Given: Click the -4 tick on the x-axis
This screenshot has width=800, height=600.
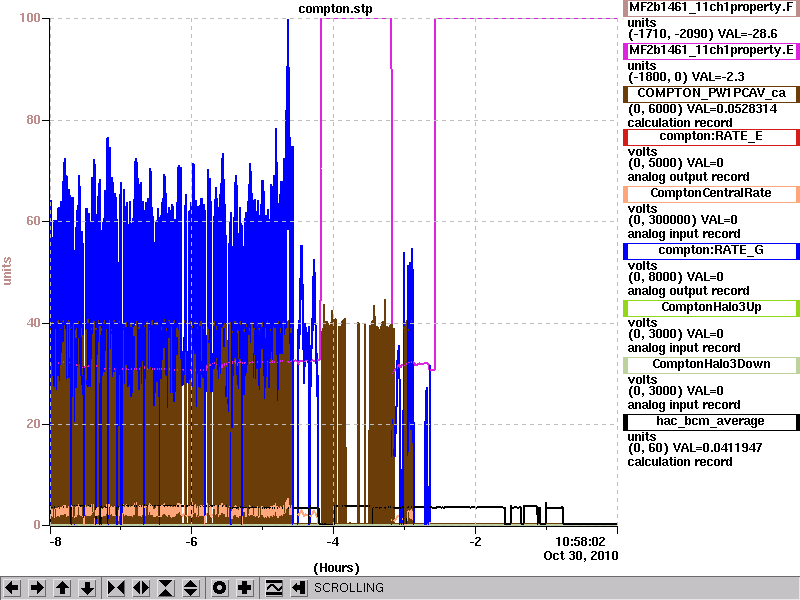Looking at the screenshot, I should pyautogui.click(x=333, y=541).
